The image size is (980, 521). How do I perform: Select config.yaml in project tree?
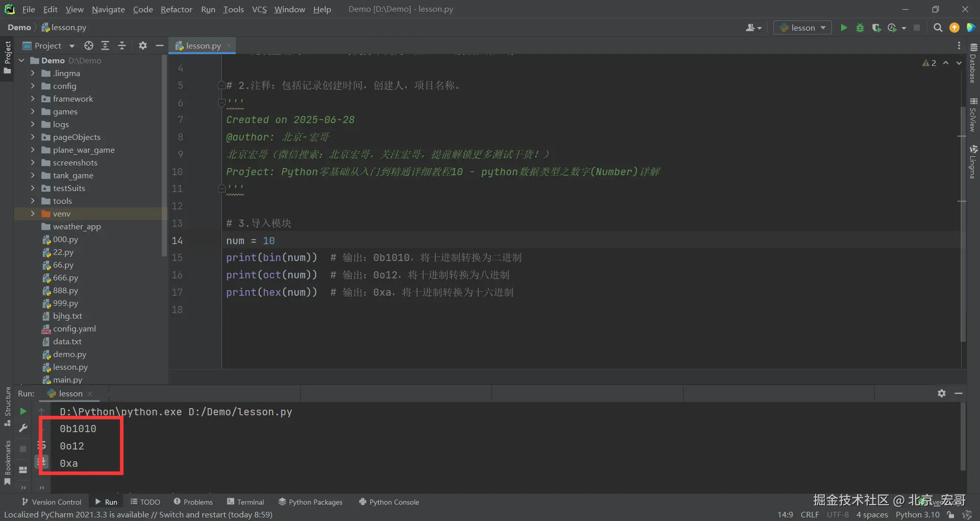pos(74,328)
